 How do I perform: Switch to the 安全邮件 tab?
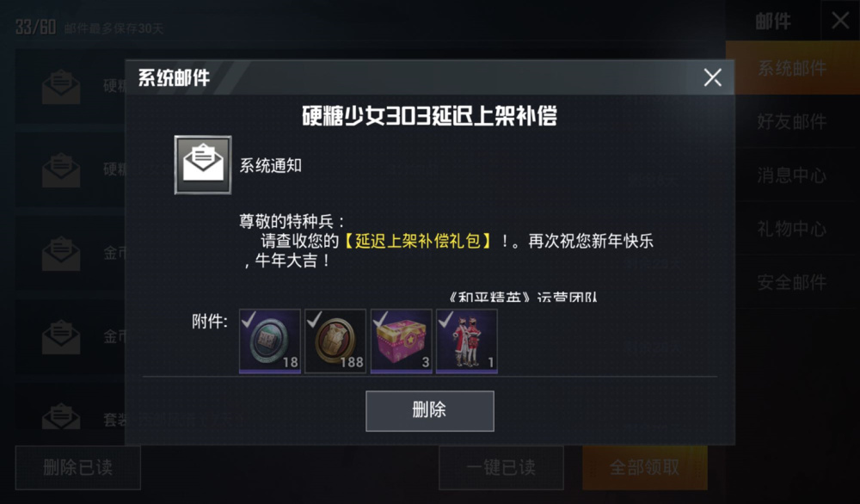(793, 282)
